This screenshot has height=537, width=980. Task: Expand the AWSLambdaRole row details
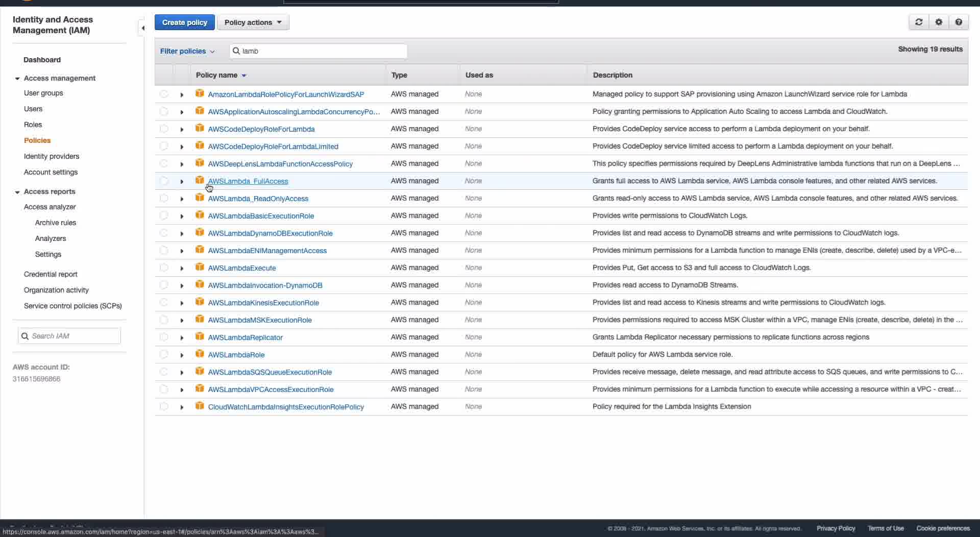[182, 355]
